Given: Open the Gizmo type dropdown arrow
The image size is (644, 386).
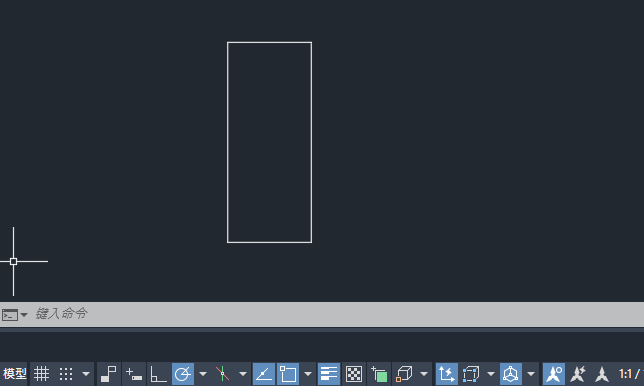Looking at the screenshot, I should click(531, 374).
